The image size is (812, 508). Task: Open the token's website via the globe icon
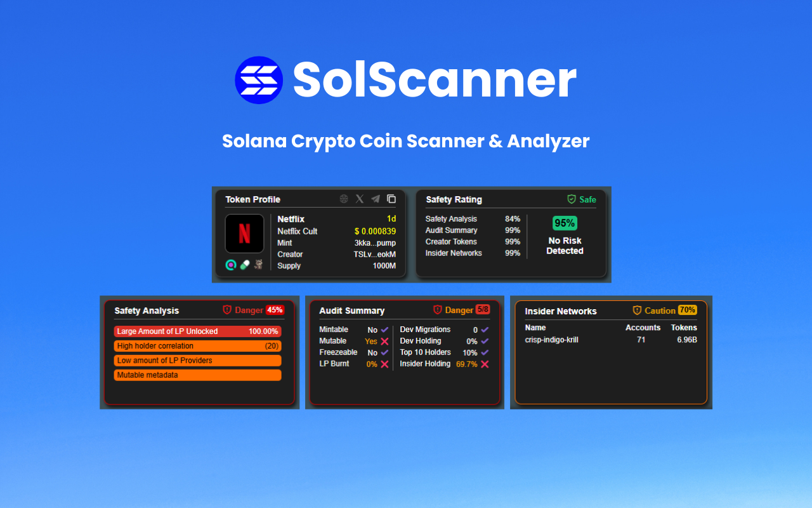tap(343, 199)
